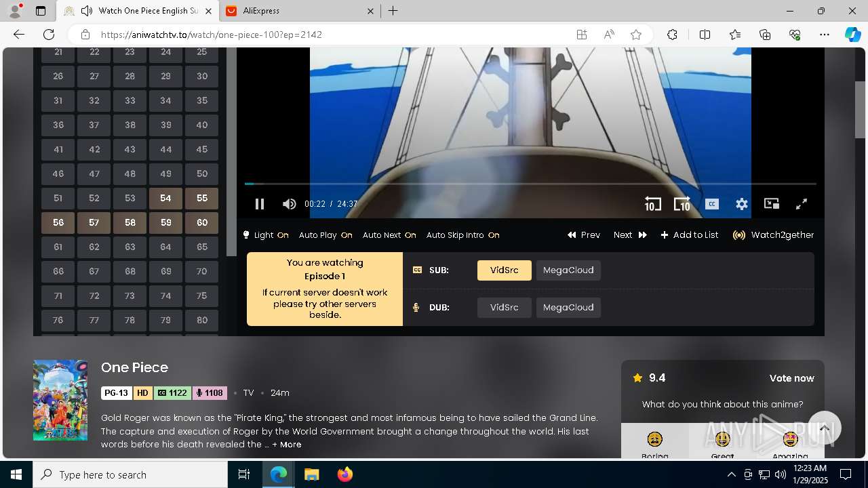Screen dimensions: 868x488
Task: Go to the Next episode
Action: [x=630, y=235]
